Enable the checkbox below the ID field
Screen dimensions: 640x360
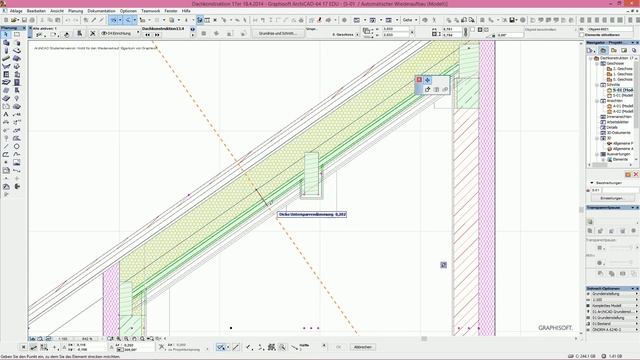click(582, 35)
